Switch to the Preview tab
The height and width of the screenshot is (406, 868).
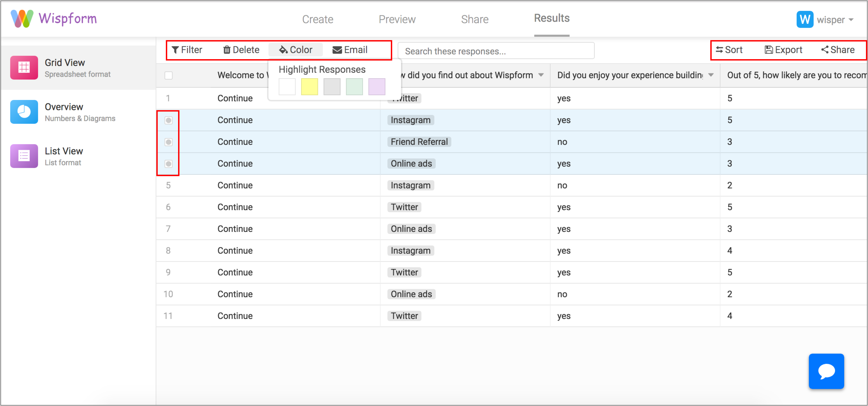pos(397,19)
